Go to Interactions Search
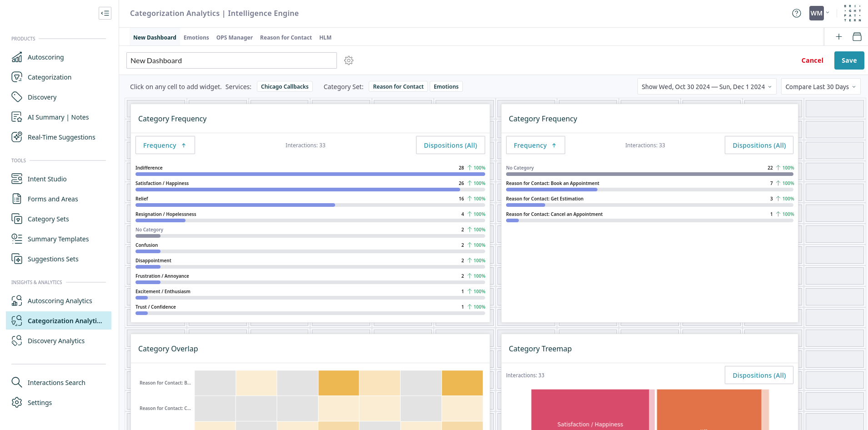Image resolution: width=868 pixels, height=430 pixels. (56, 383)
